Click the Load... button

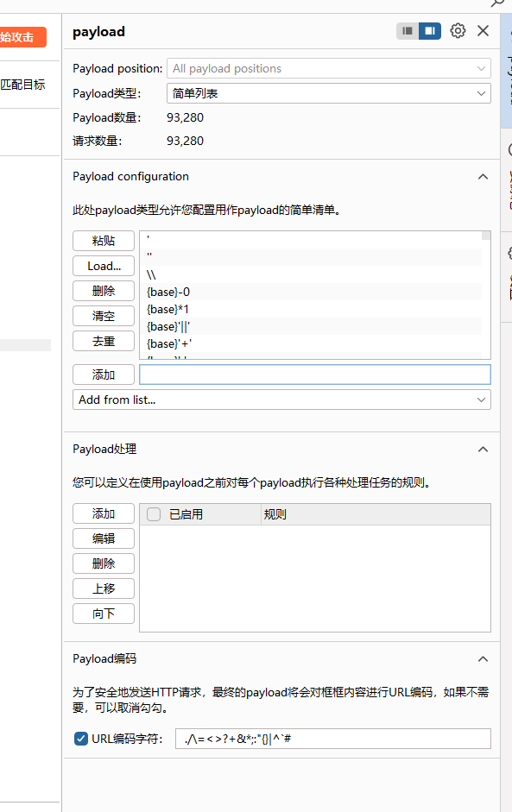point(104,266)
